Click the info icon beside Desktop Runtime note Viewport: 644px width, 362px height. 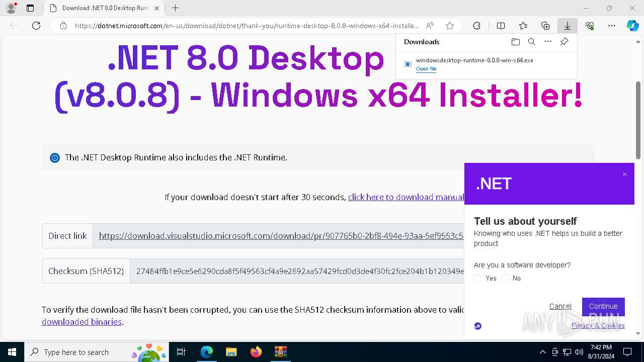pos(55,158)
